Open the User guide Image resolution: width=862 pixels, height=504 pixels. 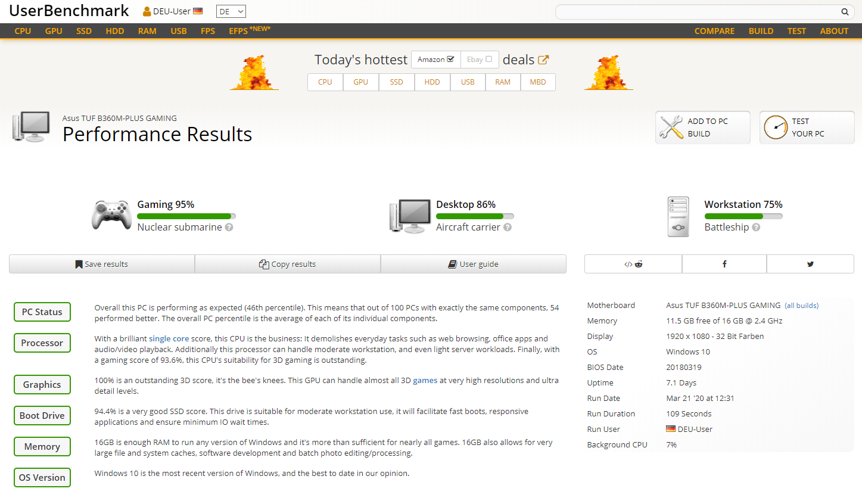(x=474, y=264)
